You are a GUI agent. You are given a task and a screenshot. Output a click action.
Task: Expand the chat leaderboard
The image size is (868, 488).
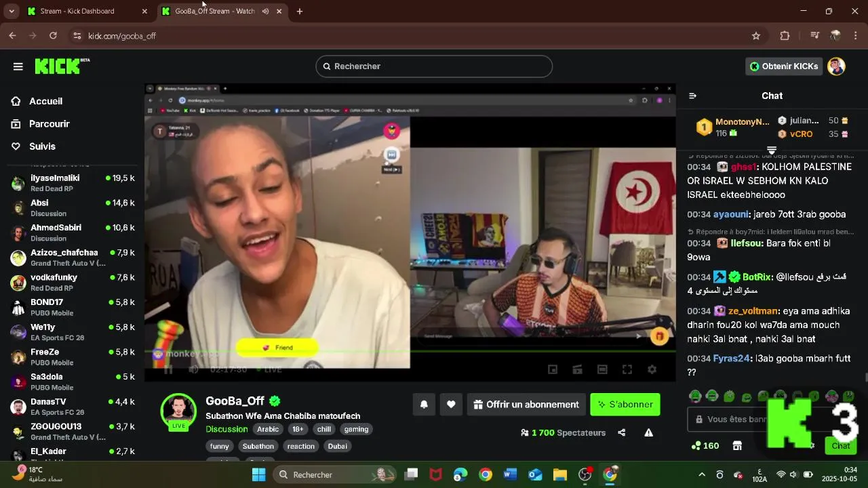point(772,150)
